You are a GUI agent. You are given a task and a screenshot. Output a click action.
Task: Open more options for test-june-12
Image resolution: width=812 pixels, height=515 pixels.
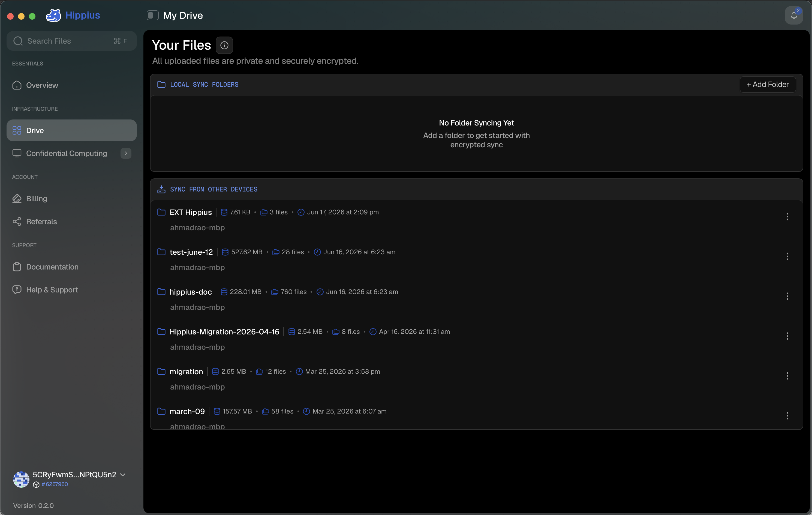coord(787,256)
